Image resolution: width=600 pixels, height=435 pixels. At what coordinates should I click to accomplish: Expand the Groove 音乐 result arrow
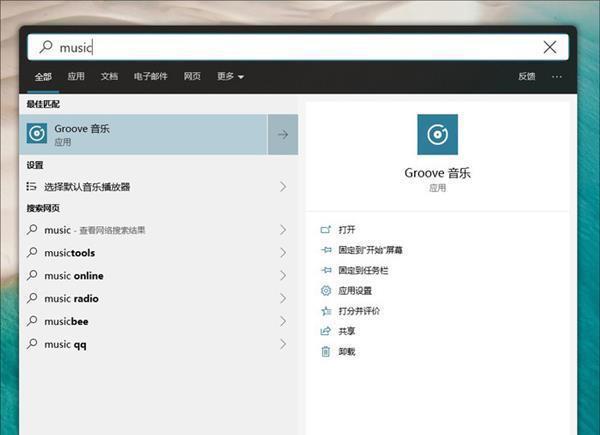coord(283,134)
